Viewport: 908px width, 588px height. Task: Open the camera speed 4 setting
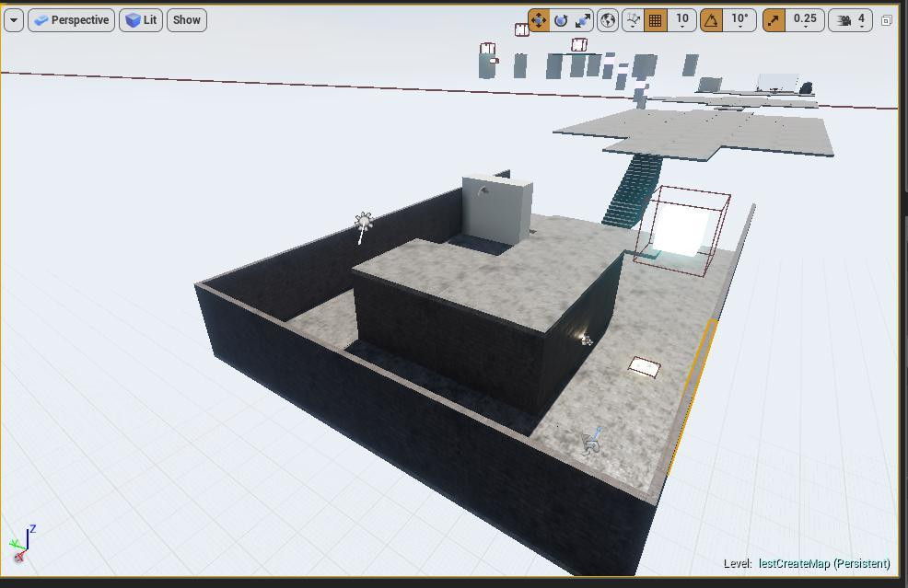[851, 20]
